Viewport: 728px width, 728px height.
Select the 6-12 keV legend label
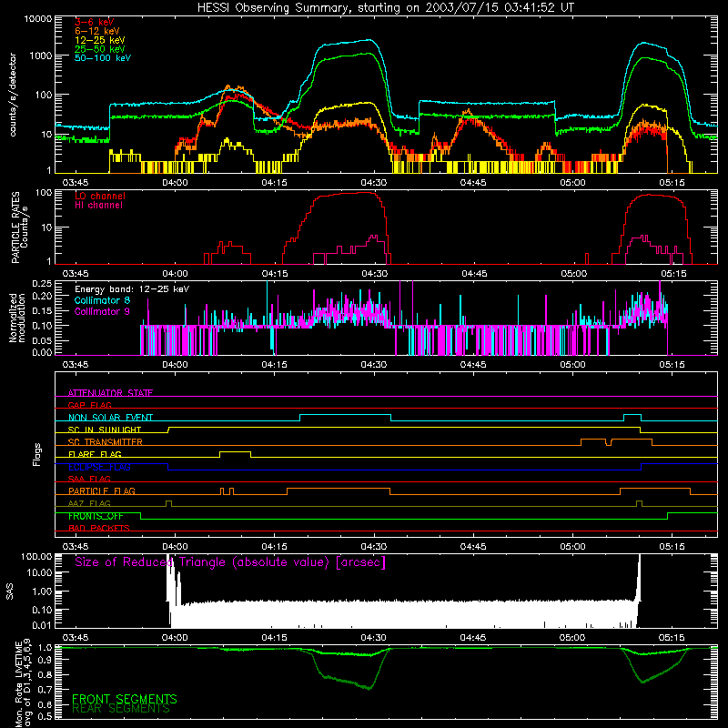[96, 31]
